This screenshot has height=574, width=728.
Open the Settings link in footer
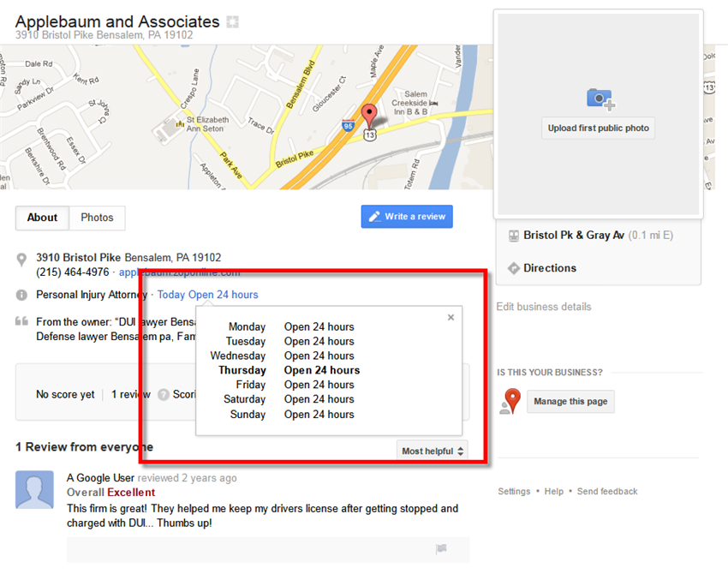coord(514,492)
